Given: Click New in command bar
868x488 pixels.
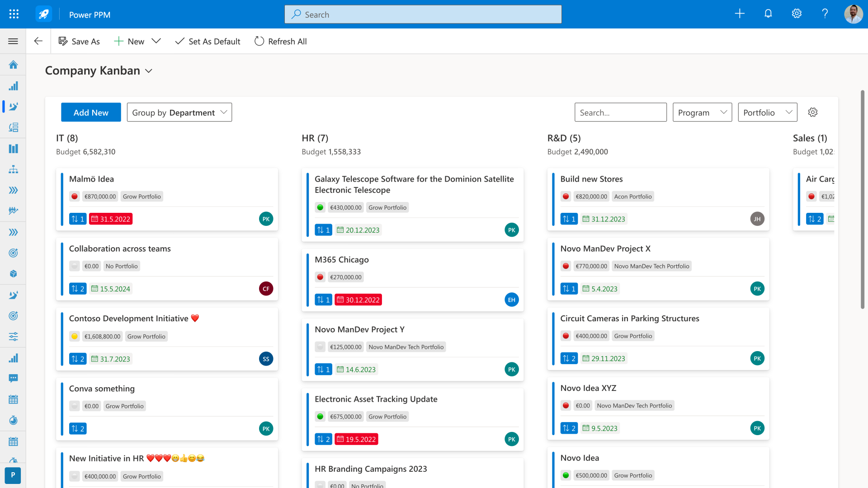Looking at the screenshot, I should click(129, 41).
